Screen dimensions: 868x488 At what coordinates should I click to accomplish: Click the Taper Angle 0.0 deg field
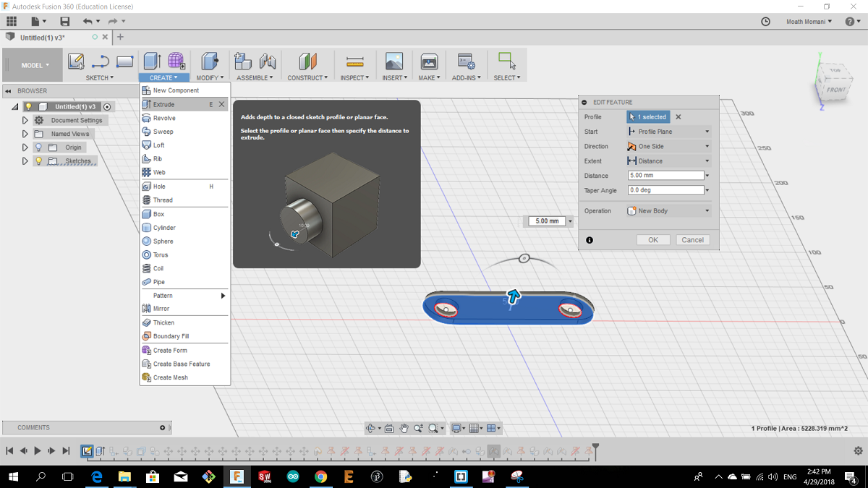coord(666,190)
